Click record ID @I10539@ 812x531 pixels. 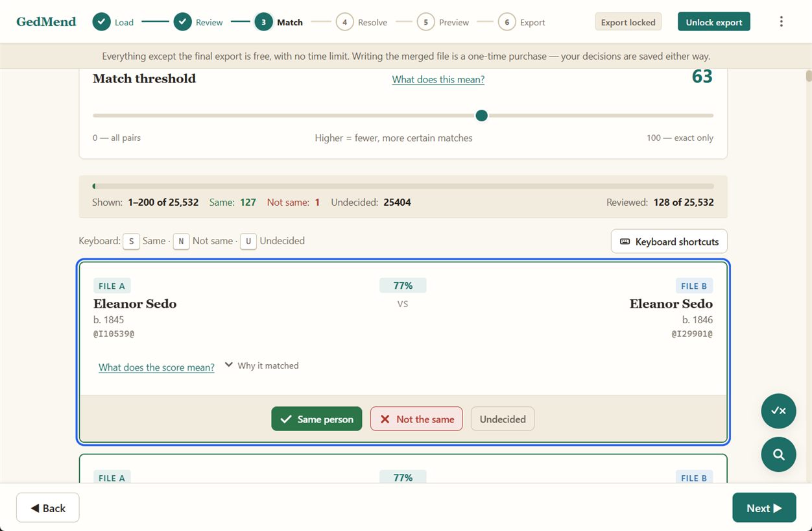click(x=114, y=334)
